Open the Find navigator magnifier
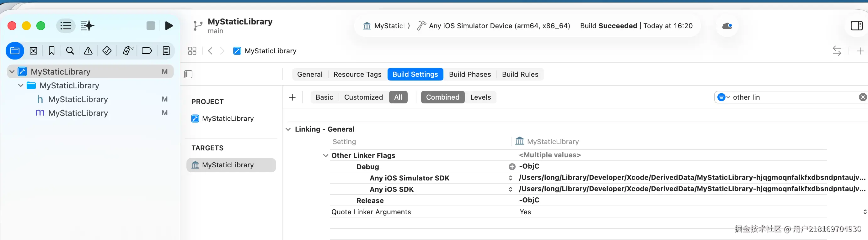868x240 pixels. coord(70,51)
